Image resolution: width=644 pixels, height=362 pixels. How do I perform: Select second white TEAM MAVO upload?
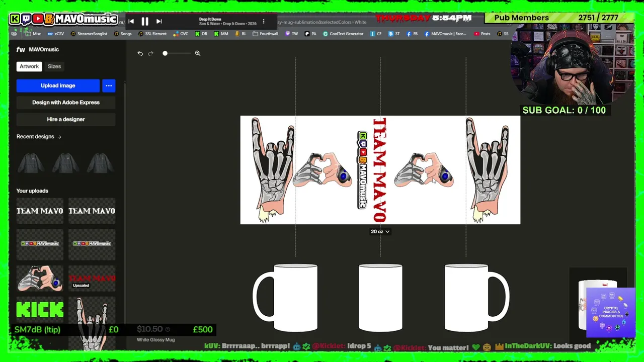tap(92, 211)
